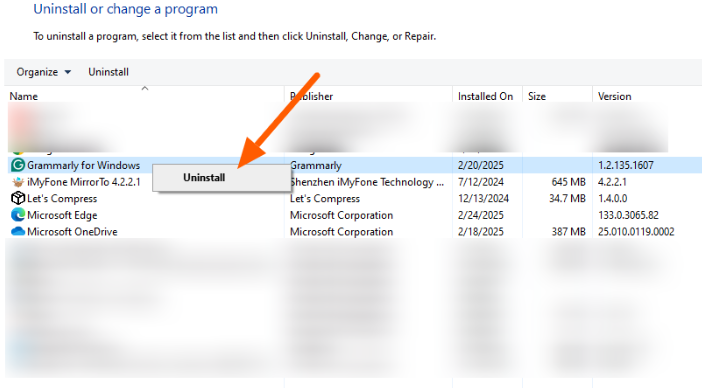
Task: Select iMyFone MirrorTo 4.2.2.1 entry
Action: point(83,182)
